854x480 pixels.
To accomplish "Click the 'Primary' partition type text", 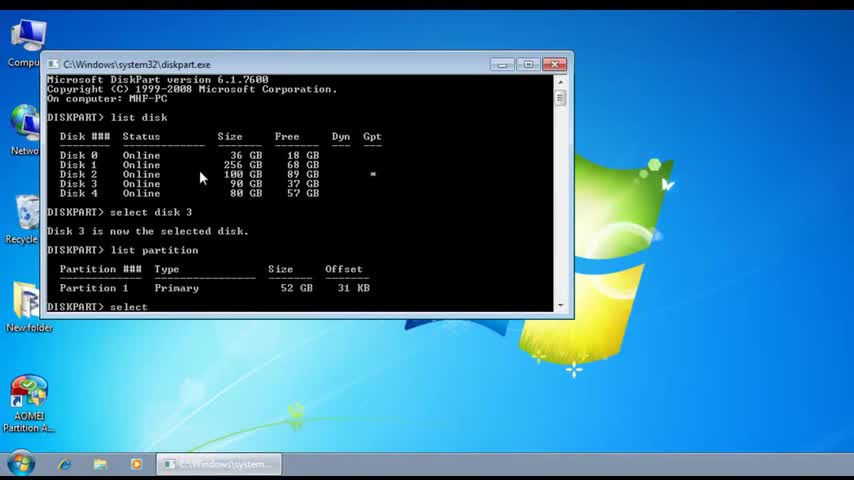I will [x=176, y=288].
